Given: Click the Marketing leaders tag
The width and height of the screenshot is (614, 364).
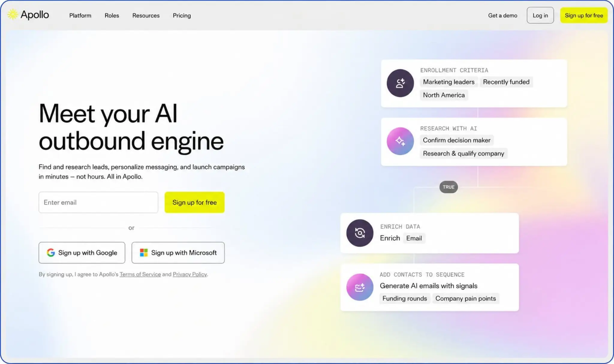Looking at the screenshot, I should point(449,82).
